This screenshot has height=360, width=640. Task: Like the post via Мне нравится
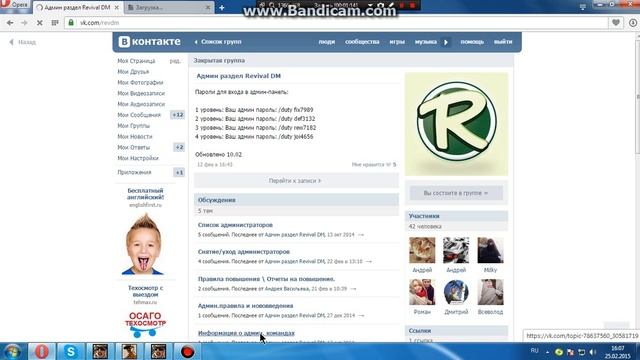pos(373,164)
